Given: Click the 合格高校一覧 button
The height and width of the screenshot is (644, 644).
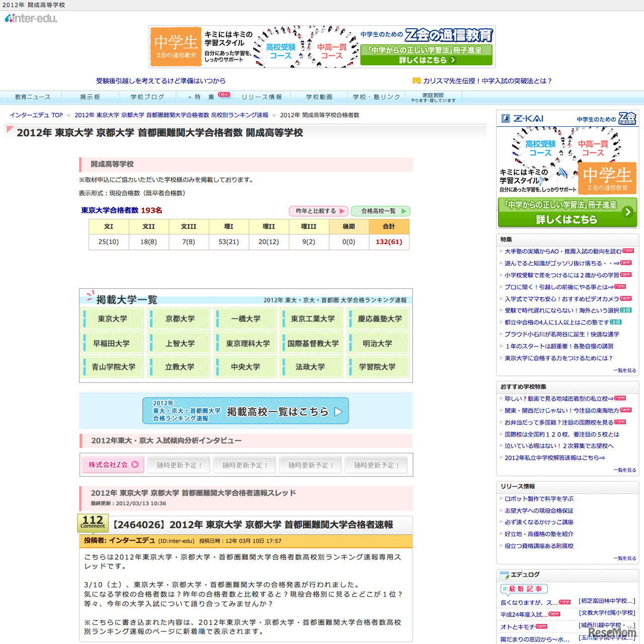Looking at the screenshot, I should click(x=380, y=211).
